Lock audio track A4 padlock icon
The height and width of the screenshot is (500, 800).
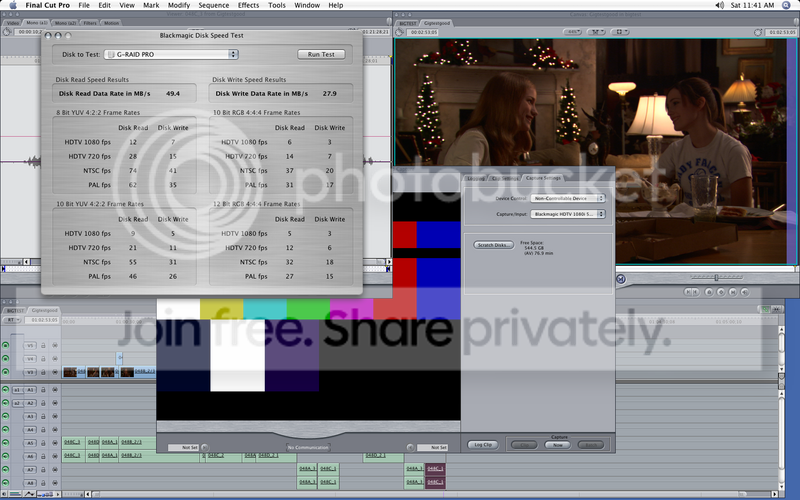pos(43,430)
